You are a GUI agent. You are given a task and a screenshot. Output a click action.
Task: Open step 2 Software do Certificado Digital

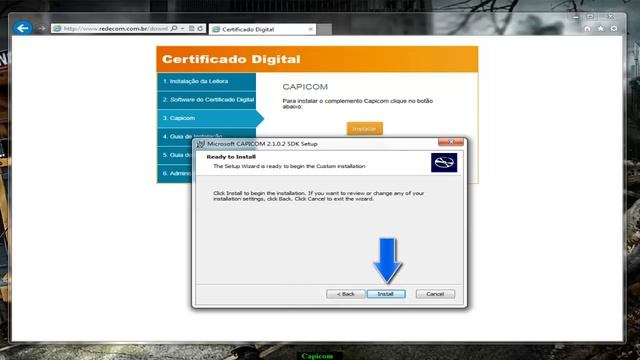pyautogui.click(x=207, y=100)
